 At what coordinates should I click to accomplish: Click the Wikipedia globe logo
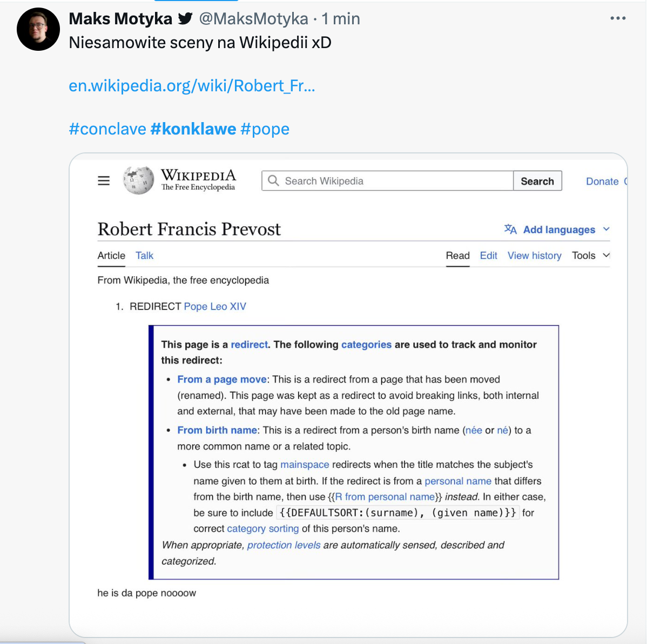(x=138, y=180)
